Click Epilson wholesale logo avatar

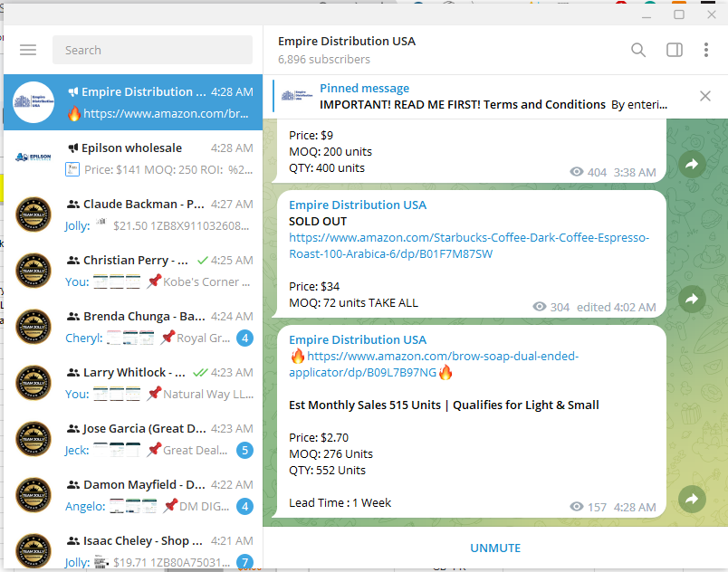pyautogui.click(x=34, y=157)
